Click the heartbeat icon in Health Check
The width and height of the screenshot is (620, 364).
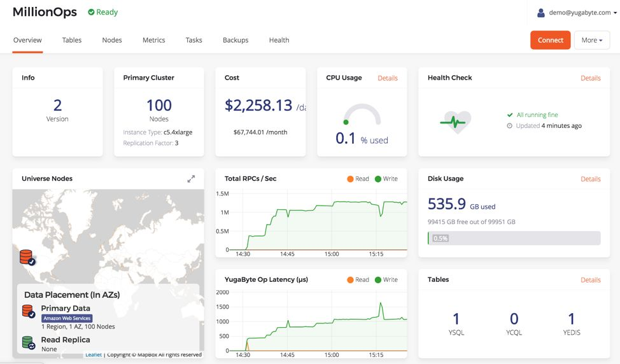[456, 120]
